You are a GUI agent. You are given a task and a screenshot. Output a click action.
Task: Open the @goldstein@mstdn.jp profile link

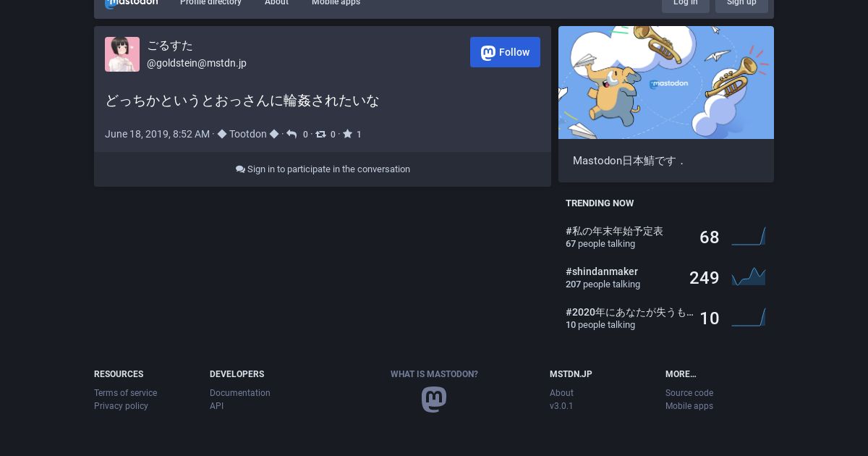(197, 63)
